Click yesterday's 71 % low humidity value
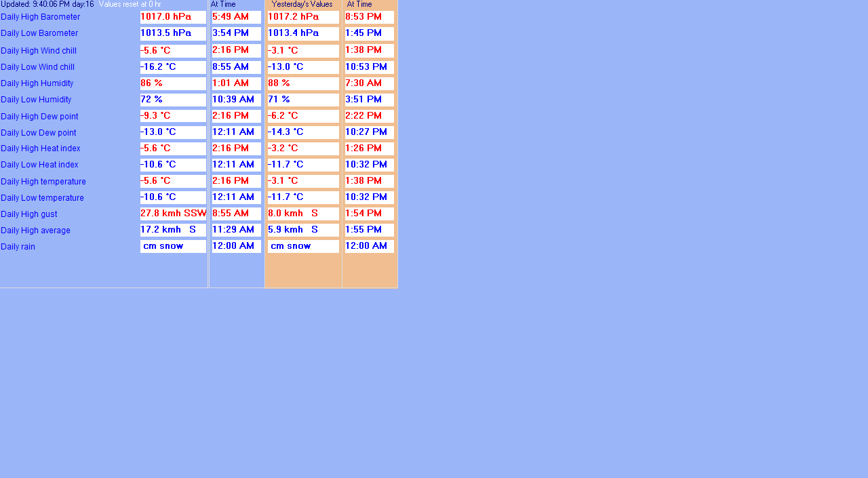Viewport: 868px width, 478px height. (303, 100)
